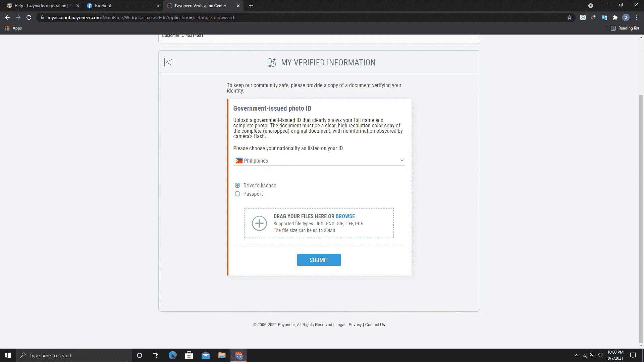Viewport: 644px width, 362px height.
Task: Close the Lazybucks Help tab
Action: (x=78, y=6)
